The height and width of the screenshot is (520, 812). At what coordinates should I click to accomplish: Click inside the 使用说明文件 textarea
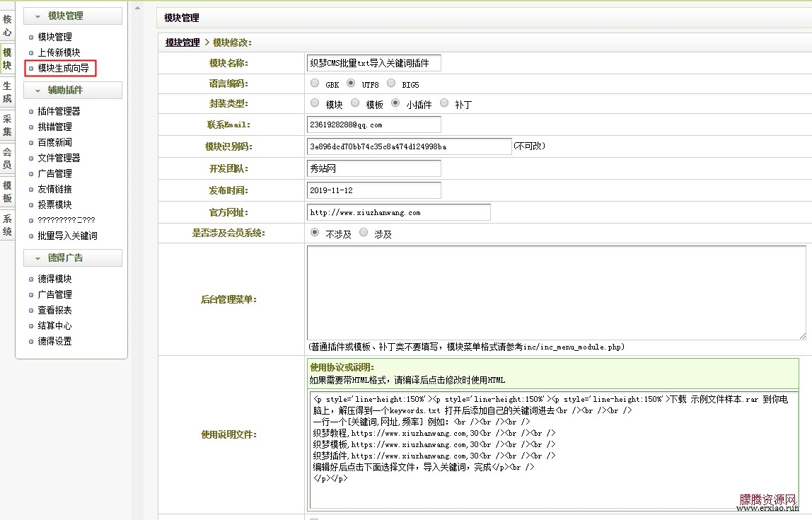click(x=554, y=451)
